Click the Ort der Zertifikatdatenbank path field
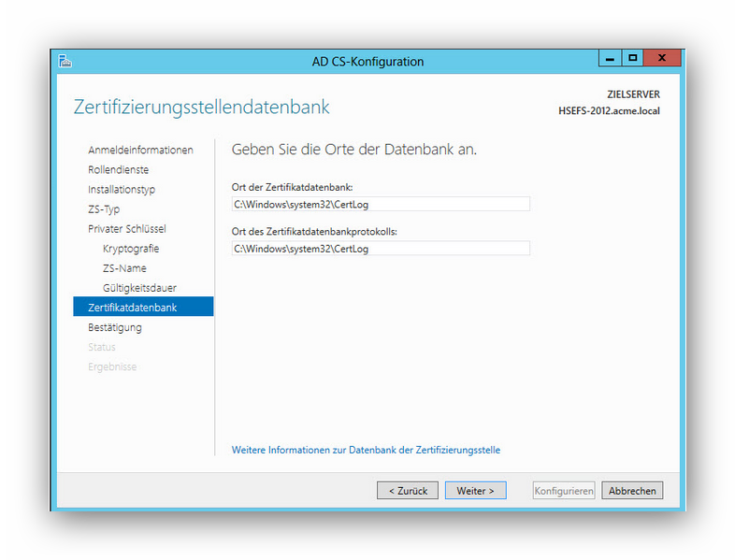The width and height of the screenshot is (735, 560). [380, 204]
